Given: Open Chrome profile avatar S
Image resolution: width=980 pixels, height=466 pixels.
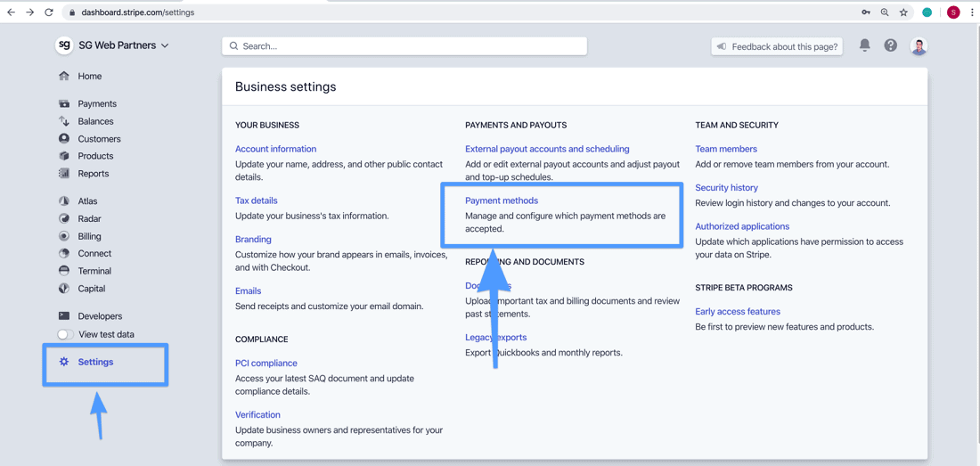Looking at the screenshot, I should coord(953,12).
